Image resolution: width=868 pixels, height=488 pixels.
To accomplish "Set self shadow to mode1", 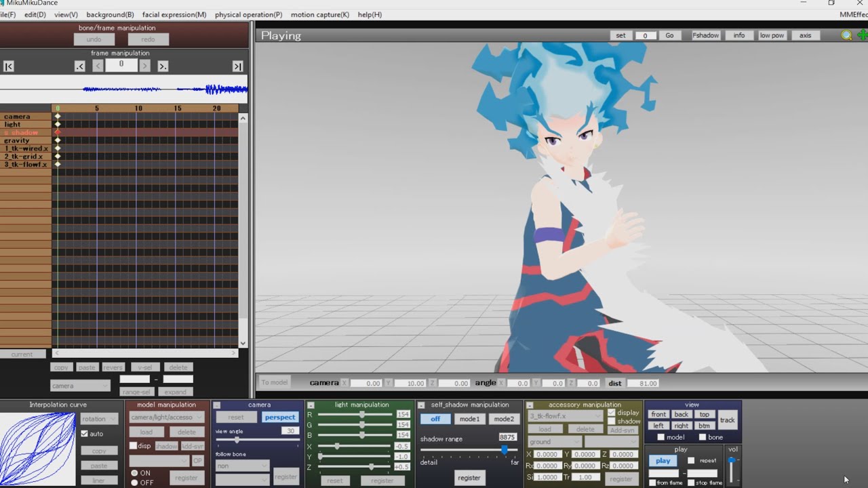I will pyautogui.click(x=469, y=419).
